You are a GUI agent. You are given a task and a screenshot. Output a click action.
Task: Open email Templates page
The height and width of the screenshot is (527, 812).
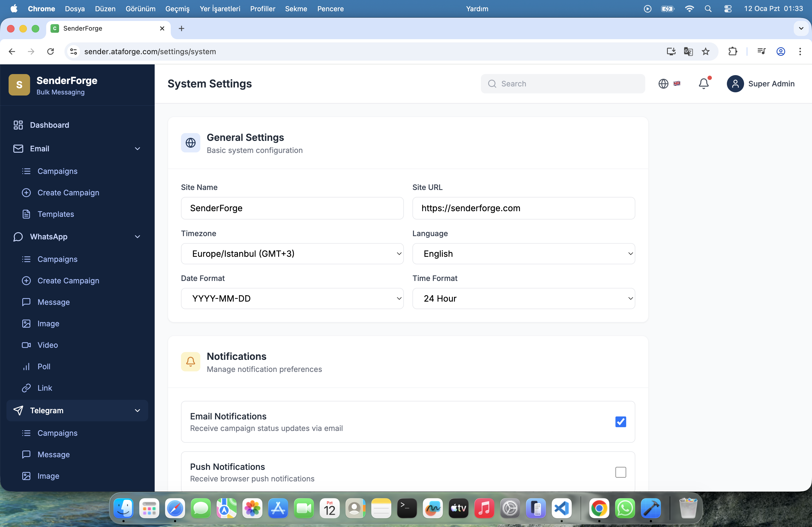[56, 214]
